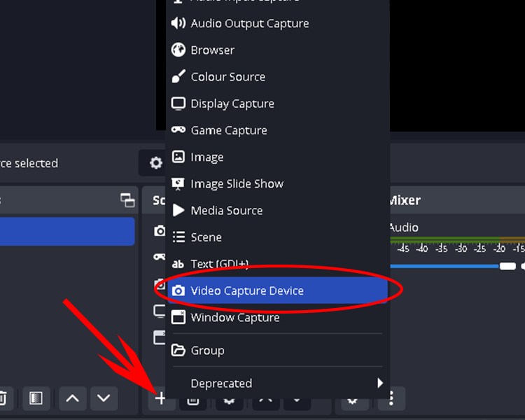
Task: Choose Audio Output Capture from the menu
Action: pyautogui.click(x=277, y=23)
